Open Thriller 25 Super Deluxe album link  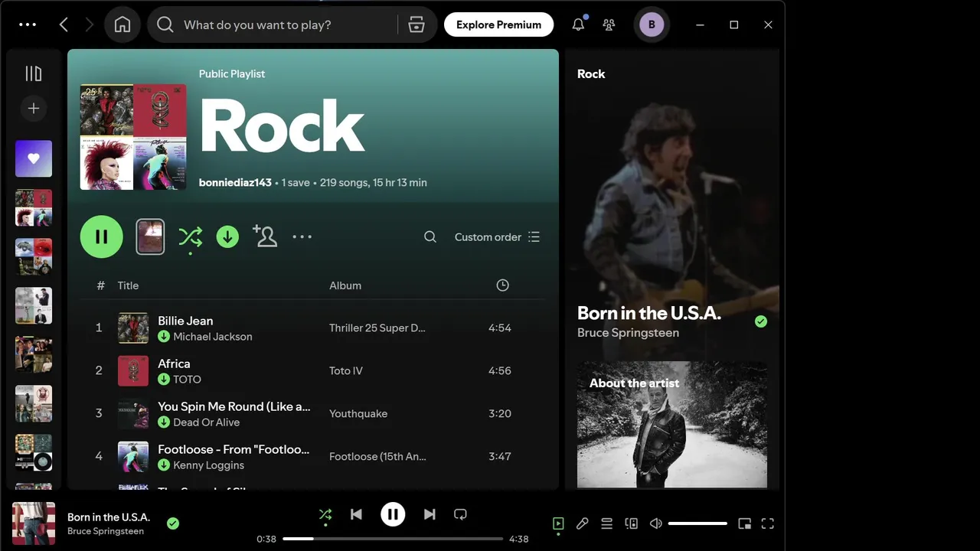[x=377, y=328]
